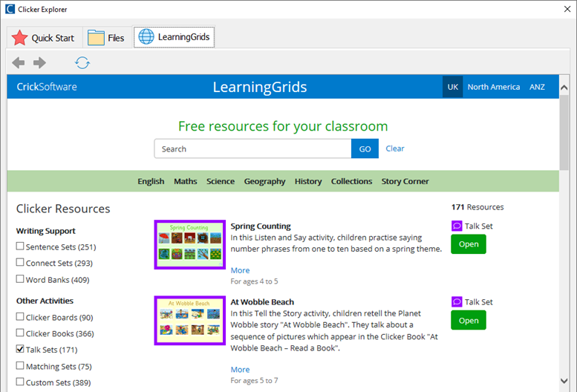Click the Clear search link
This screenshot has width=577, height=392.
coord(395,148)
